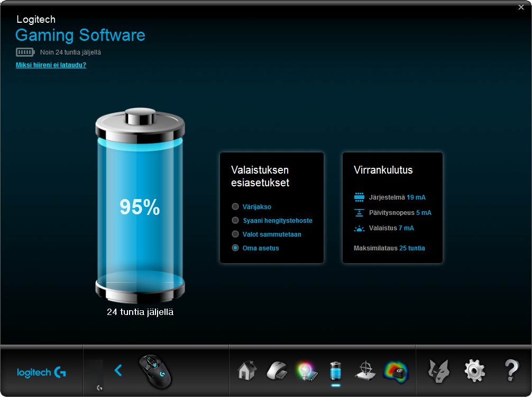Select the Oma asetus radio button

coord(235,248)
